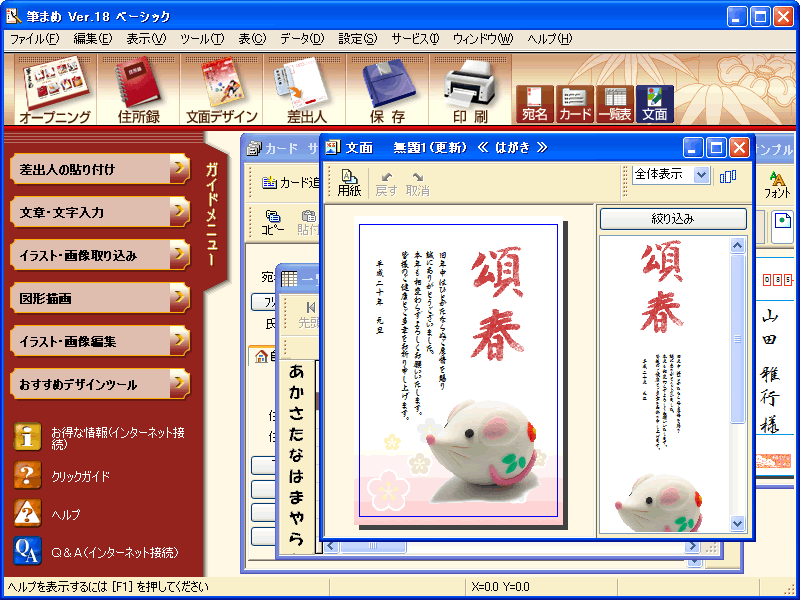The image size is (800, 600).
Task: Select the た kana index tab
Action: (296, 435)
